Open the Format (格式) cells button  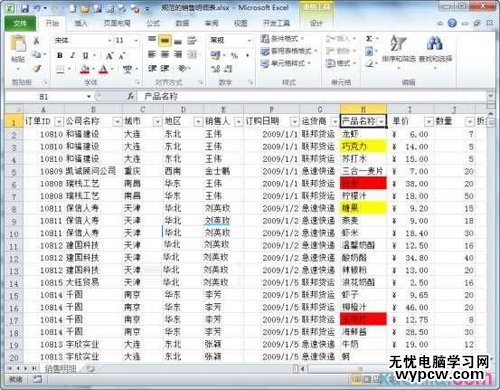click(340, 63)
